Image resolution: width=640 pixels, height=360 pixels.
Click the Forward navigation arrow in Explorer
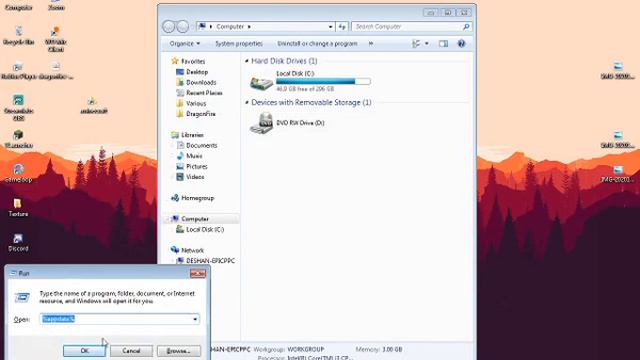pyautogui.click(x=182, y=27)
